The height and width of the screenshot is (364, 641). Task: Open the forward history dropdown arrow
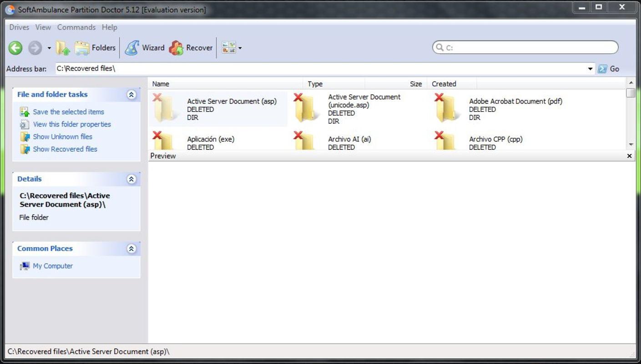pos(49,48)
